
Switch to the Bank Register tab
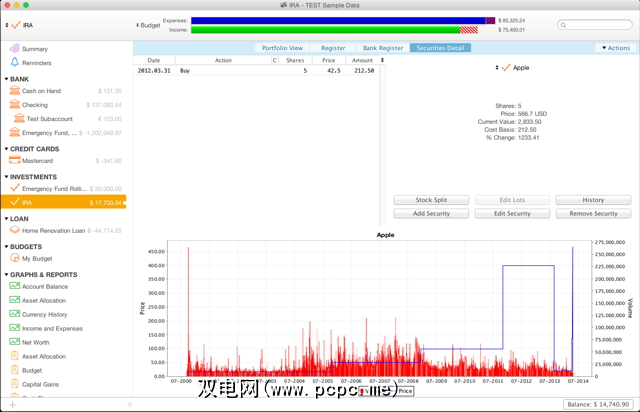coord(383,48)
